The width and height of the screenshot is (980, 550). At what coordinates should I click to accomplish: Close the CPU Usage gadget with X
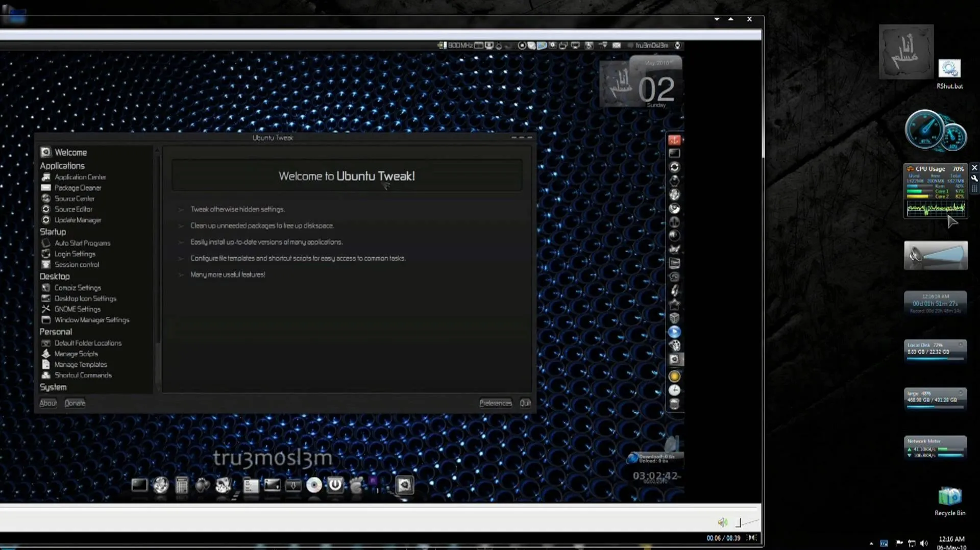point(974,168)
